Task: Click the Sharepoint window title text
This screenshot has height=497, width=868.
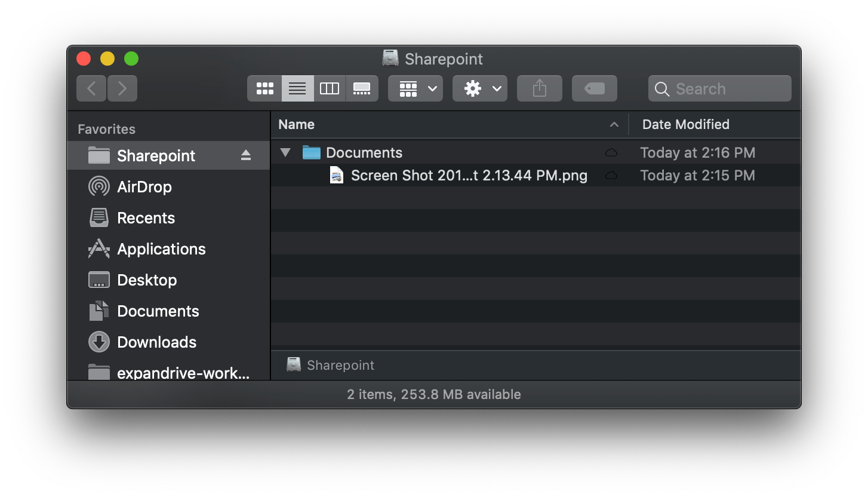Action: 444,59
